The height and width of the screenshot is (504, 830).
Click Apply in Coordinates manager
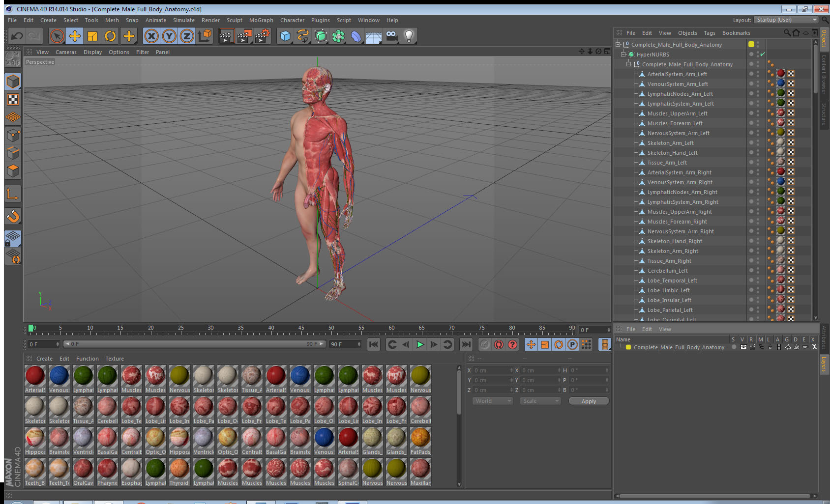[x=589, y=401]
